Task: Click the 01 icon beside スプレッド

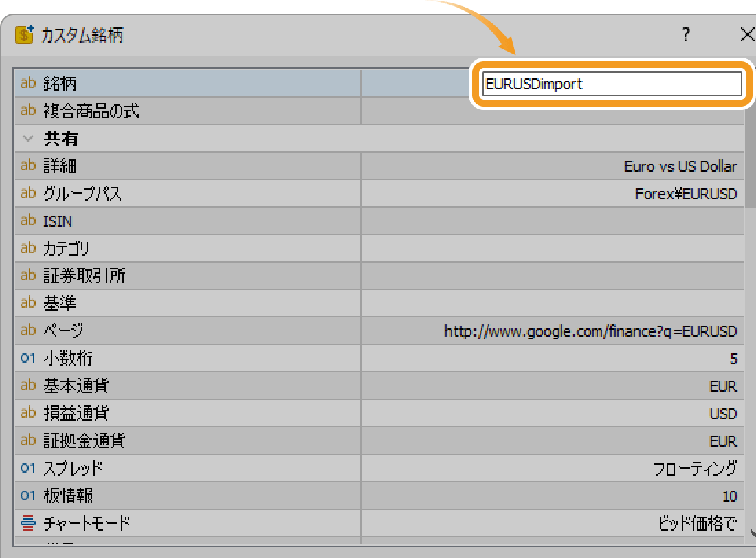Action: pyautogui.click(x=28, y=468)
